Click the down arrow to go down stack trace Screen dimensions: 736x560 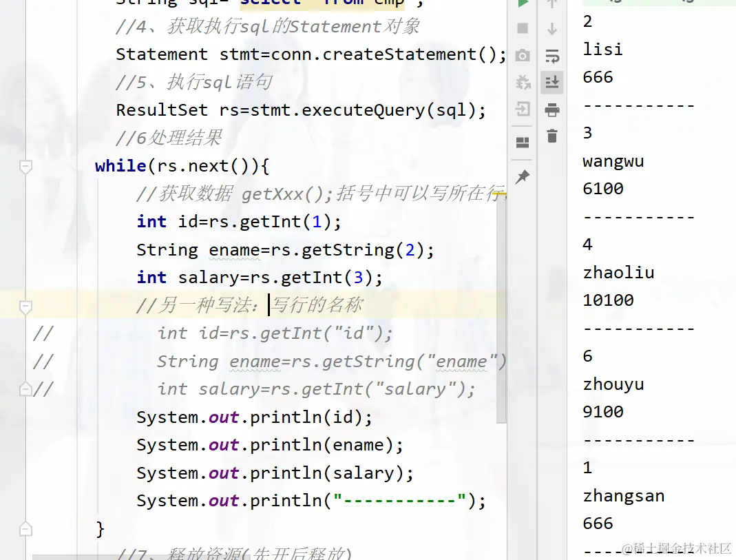click(x=552, y=29)
